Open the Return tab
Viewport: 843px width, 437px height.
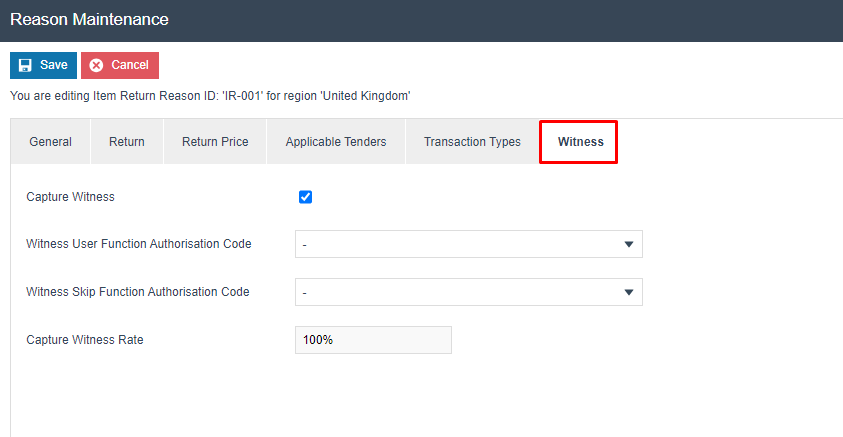(127, 142)
